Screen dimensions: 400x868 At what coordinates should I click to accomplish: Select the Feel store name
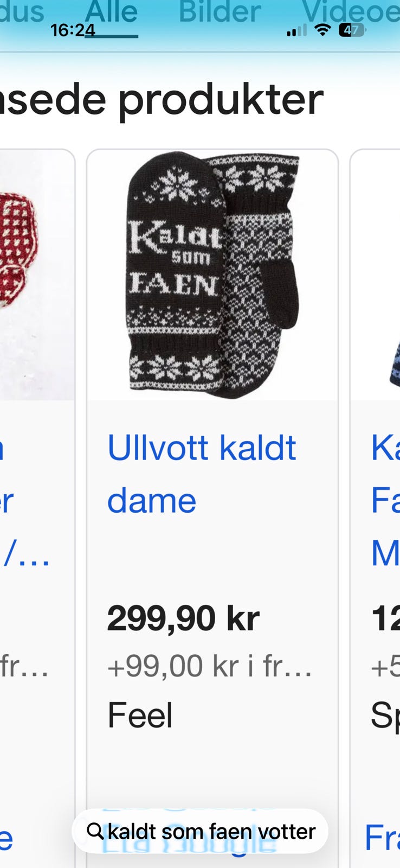140,715
